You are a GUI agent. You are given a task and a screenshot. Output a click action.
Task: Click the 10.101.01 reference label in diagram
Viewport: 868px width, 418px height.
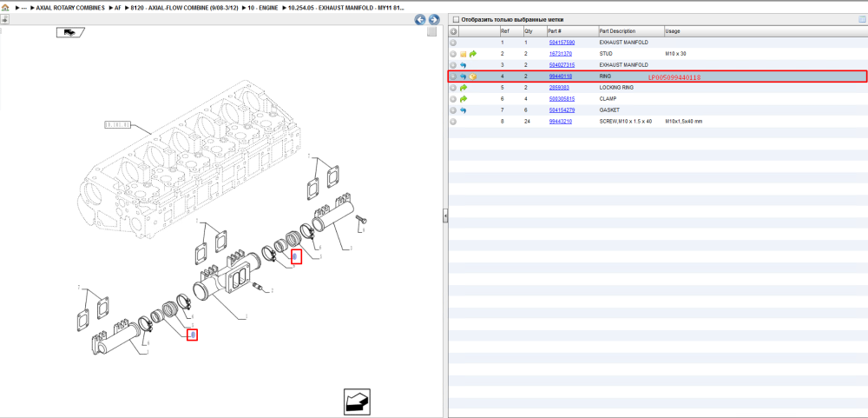117,125
